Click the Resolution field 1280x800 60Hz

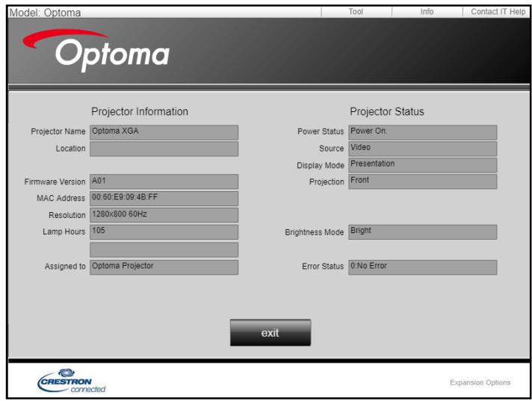(x=164, y=215)
